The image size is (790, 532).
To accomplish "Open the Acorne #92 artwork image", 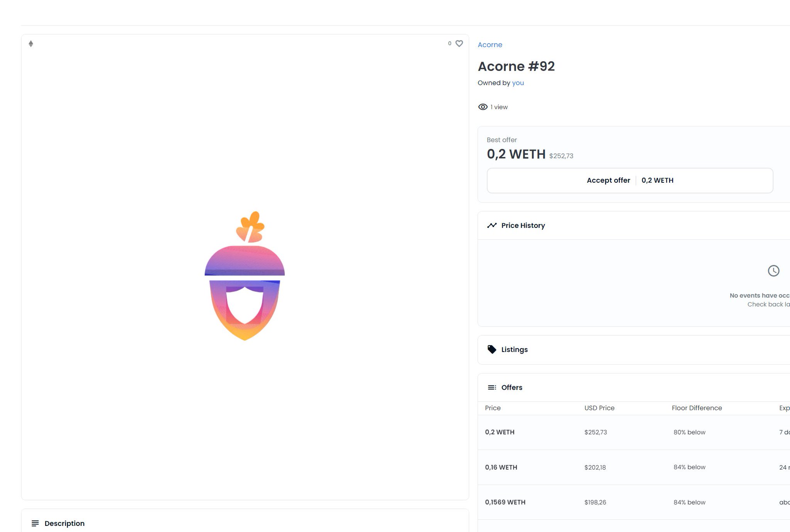I will point(245,276).
